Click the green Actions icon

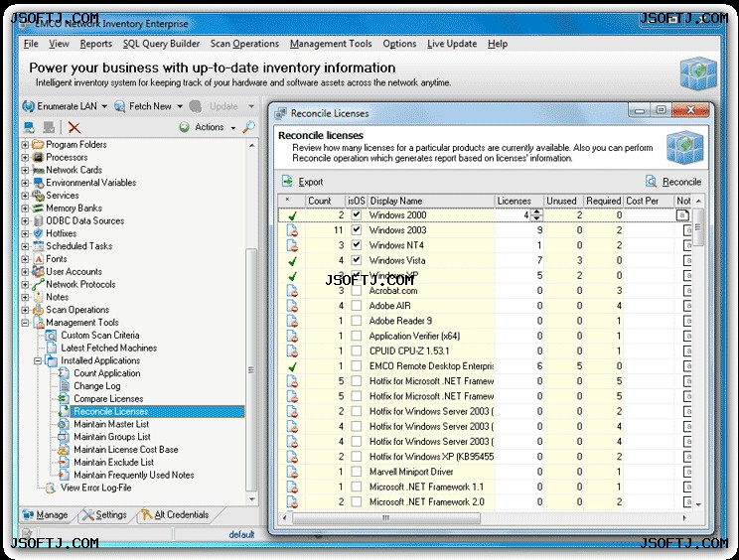point(185,127)
